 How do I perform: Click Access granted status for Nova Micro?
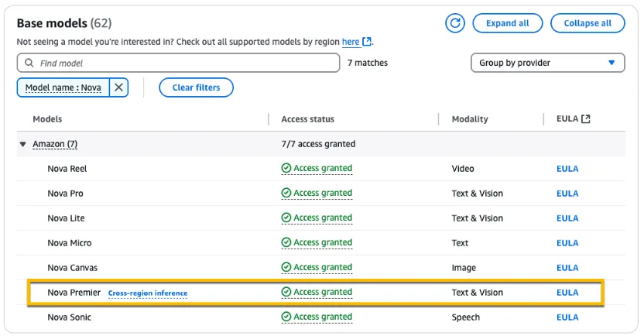317,243
